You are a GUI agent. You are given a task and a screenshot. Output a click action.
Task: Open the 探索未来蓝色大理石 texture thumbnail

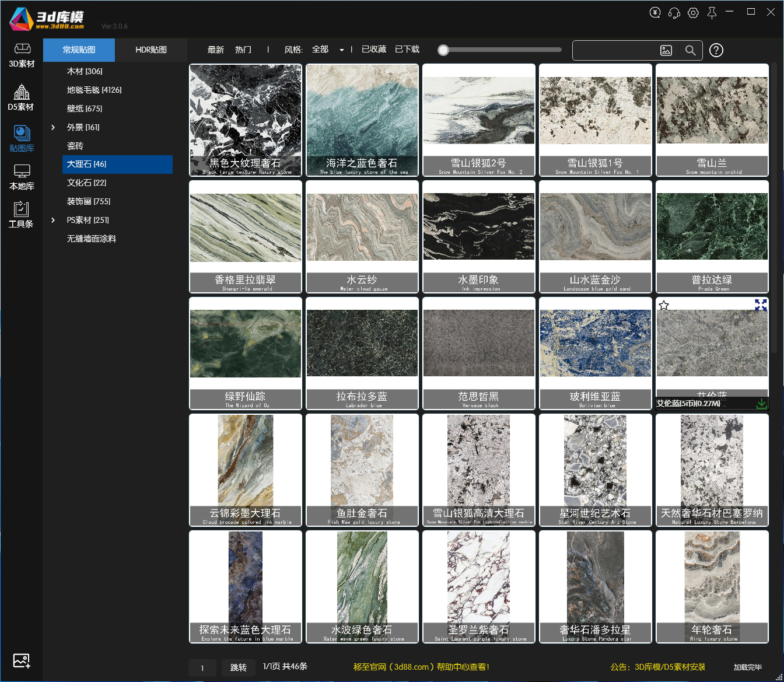246,587
